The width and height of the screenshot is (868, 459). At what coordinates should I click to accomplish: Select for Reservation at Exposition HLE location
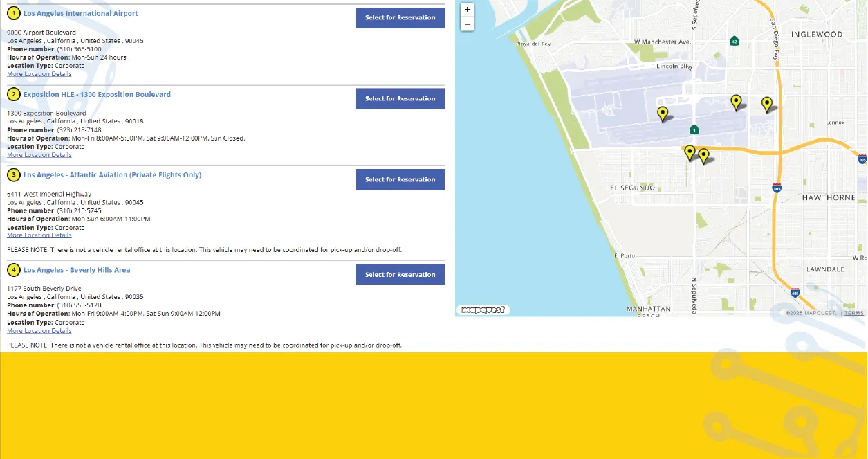tap(400, 98)
